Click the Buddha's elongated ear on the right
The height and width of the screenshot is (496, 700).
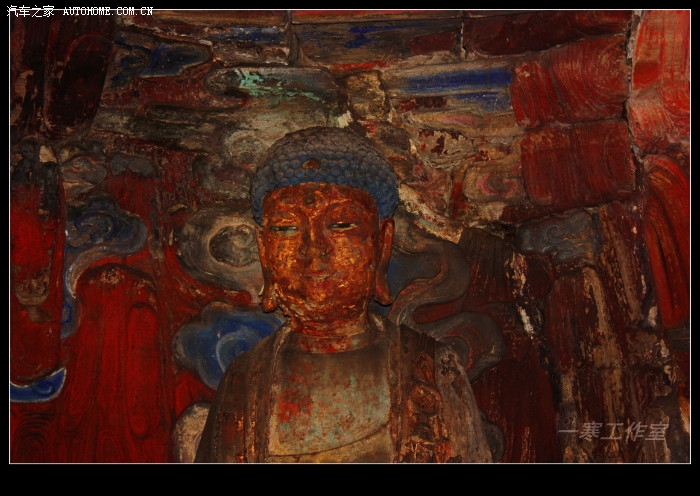[x=385, y=262]
